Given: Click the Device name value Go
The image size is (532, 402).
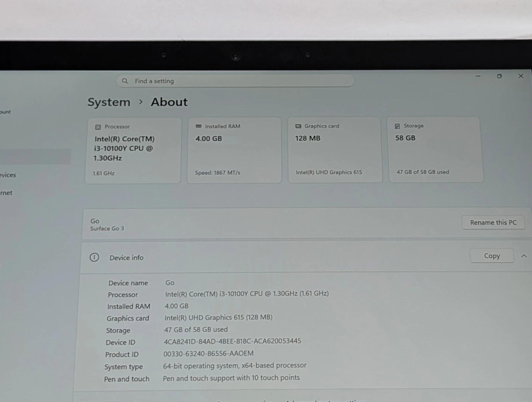Looking at the screenshot, I should [x=170, y=283].
